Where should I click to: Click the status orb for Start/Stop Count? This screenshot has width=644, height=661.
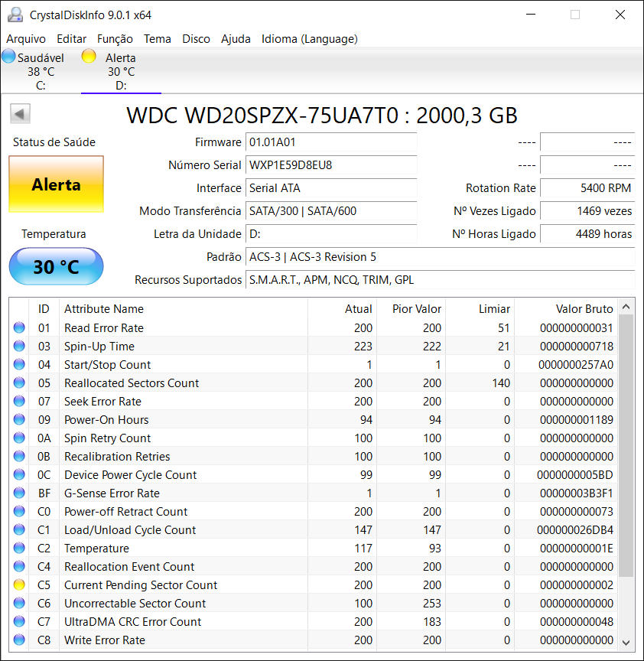(19, 364)
